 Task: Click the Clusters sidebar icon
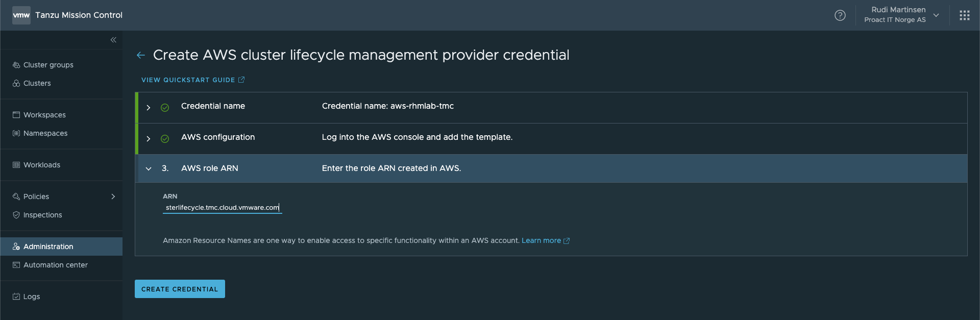[x=16, y=83]
